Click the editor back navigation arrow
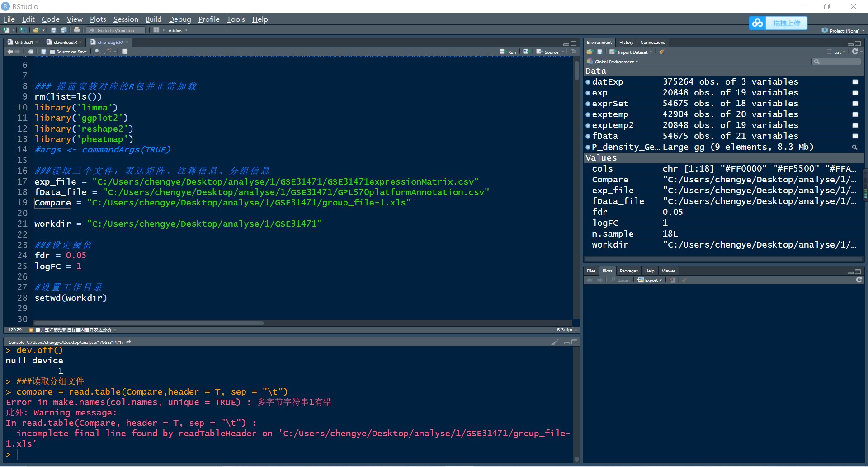Viewport: 868px width, 467px height. (10, 52)
